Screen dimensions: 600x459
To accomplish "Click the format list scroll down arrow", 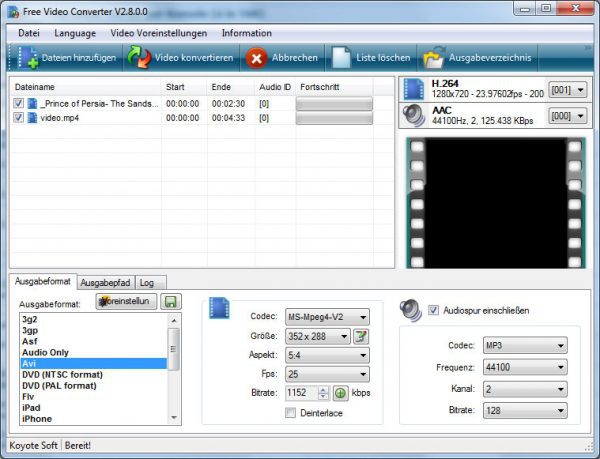I will coord(174,418).
